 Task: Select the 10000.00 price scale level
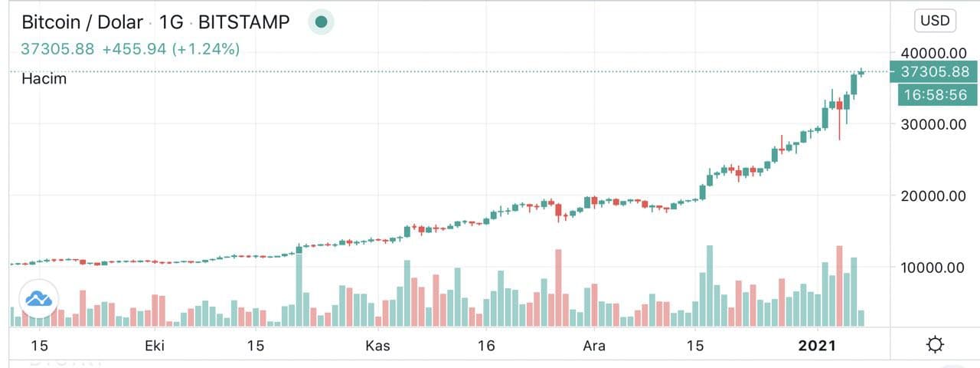click(x=933, y=268)
